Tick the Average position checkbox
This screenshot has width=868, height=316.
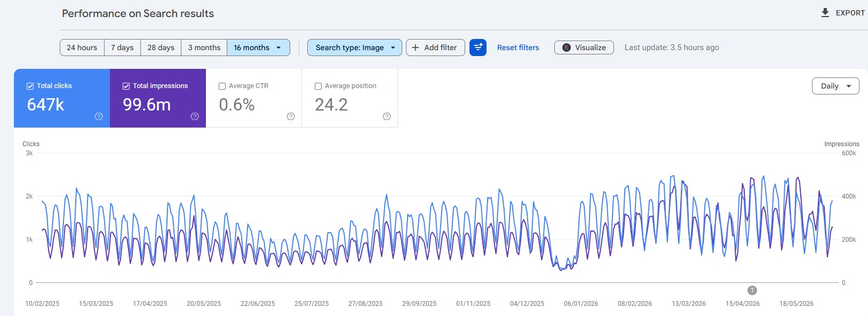318,86
